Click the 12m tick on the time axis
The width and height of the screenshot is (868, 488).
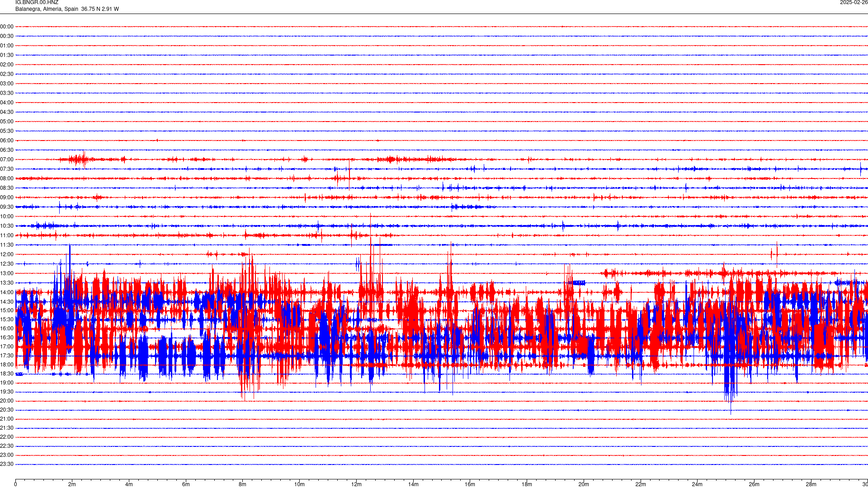pyautogui.click(x=356, y=484)
